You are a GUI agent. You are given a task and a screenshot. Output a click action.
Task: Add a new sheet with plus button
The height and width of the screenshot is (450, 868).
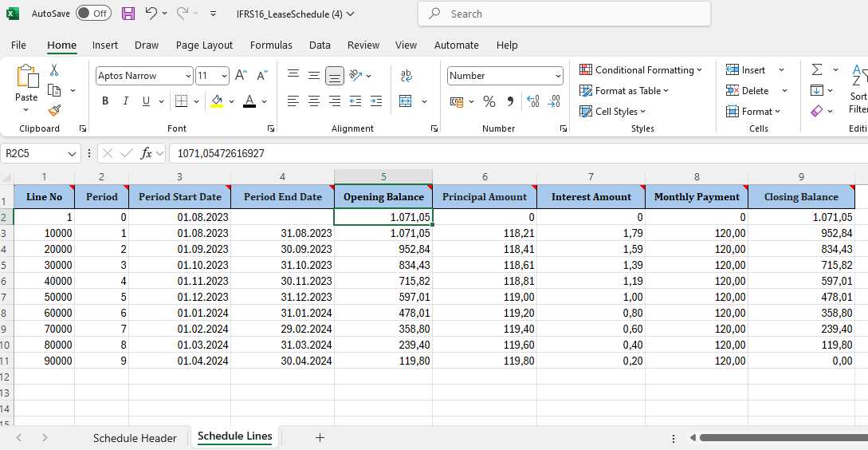pos(320,438)
